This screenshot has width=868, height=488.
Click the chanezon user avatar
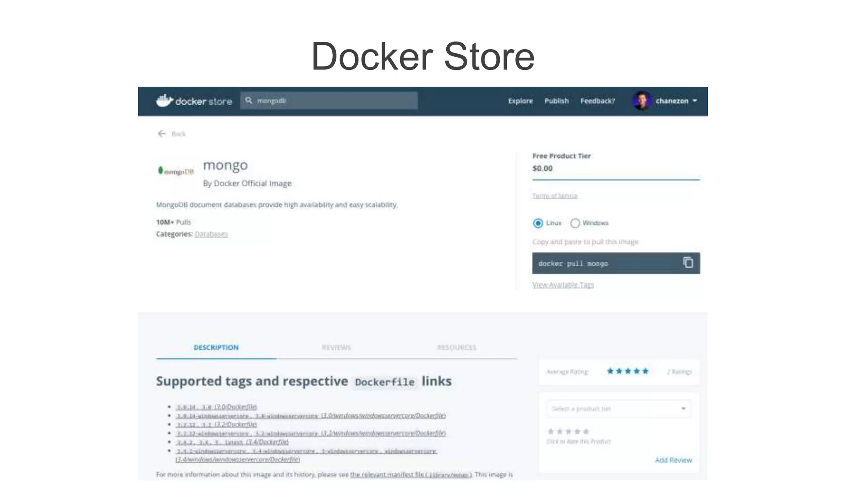pyautogui.click(x=642, y=101)
